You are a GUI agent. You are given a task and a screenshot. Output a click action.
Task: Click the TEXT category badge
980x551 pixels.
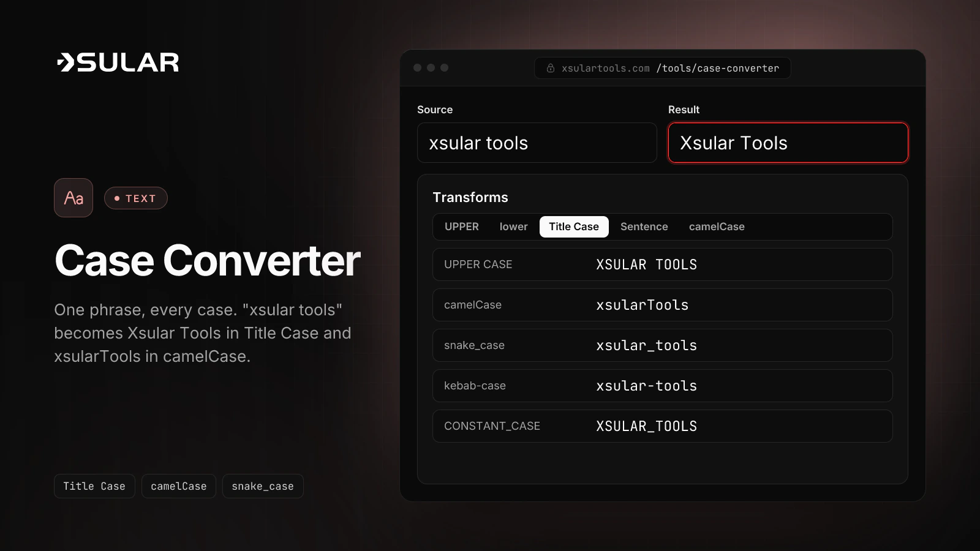135,198
